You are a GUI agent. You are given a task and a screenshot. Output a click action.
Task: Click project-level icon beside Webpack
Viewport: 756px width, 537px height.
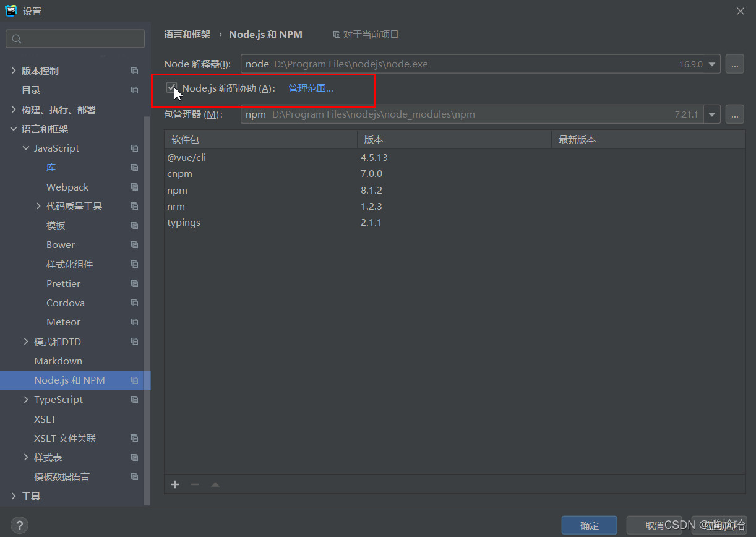click(134, 187)
